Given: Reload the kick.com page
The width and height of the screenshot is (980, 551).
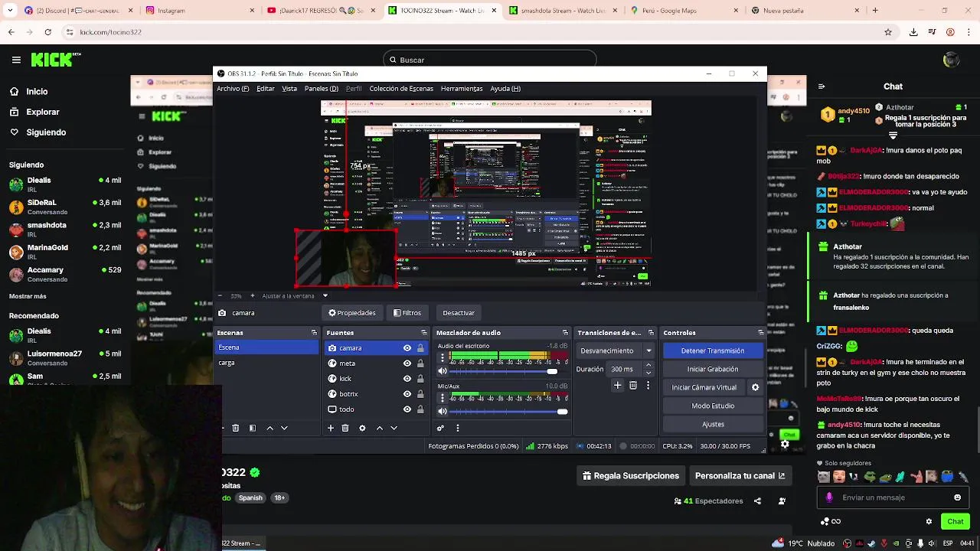Looking at the screenshot, I should pyautogui.click(x=47, y=32).
